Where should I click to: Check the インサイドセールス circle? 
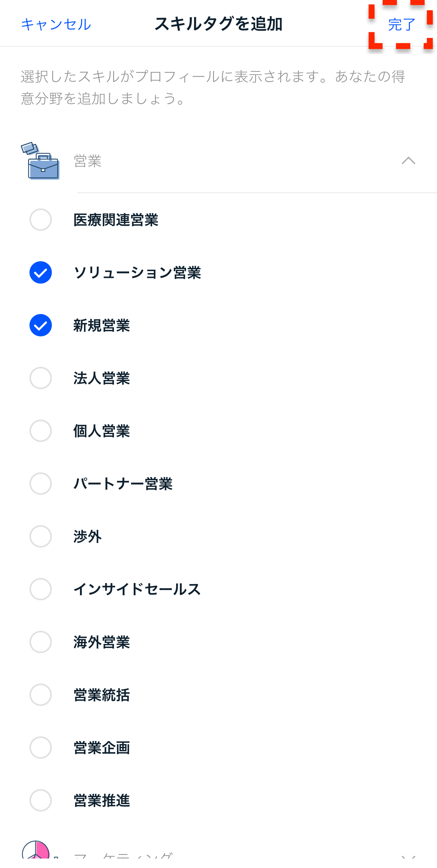[41, 589]
